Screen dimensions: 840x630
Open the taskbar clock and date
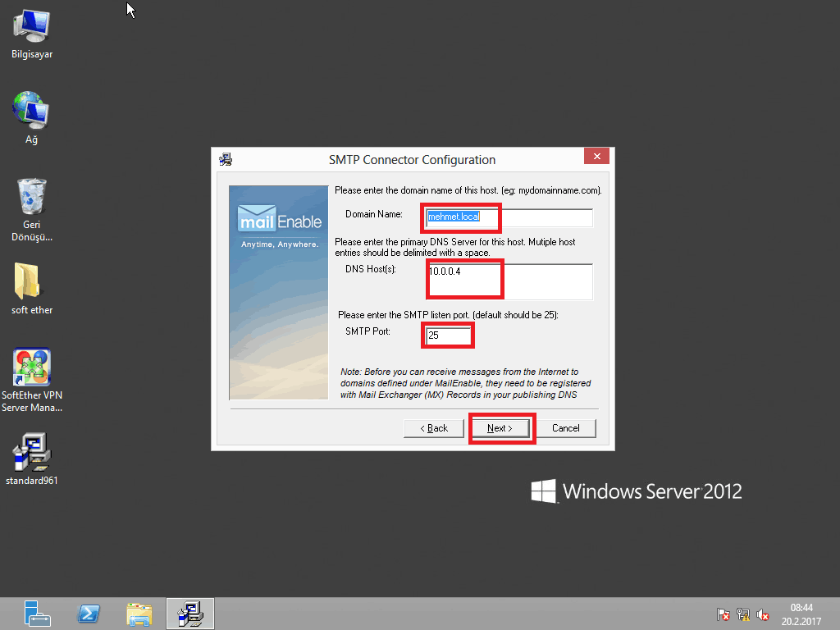pyautogui.click(x=801, y=614)
